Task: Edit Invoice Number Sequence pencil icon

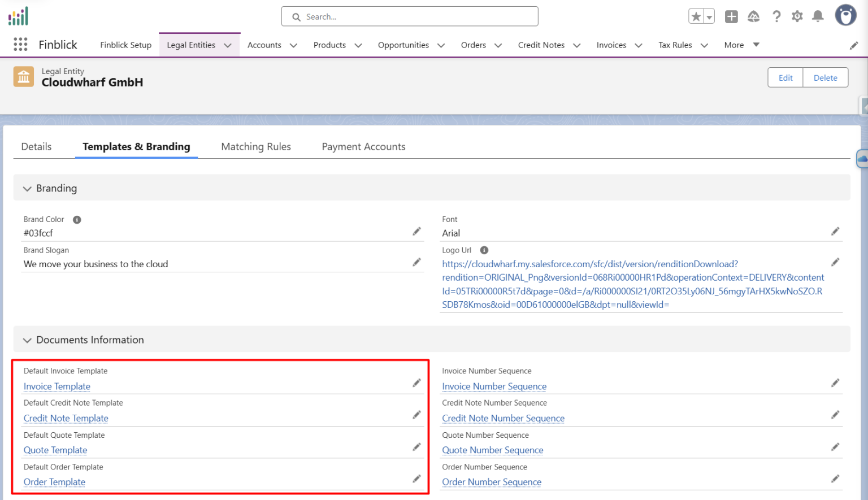Action: tap(835, 383)
